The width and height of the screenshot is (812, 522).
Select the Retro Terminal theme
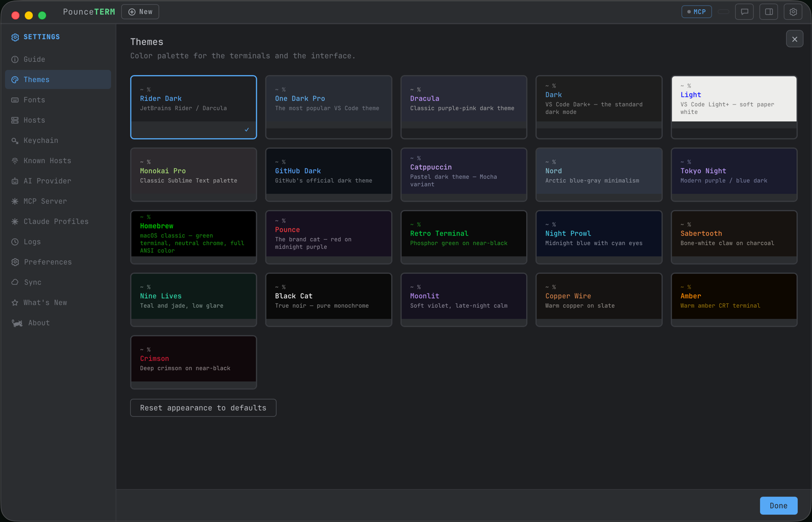coord(464,237)
